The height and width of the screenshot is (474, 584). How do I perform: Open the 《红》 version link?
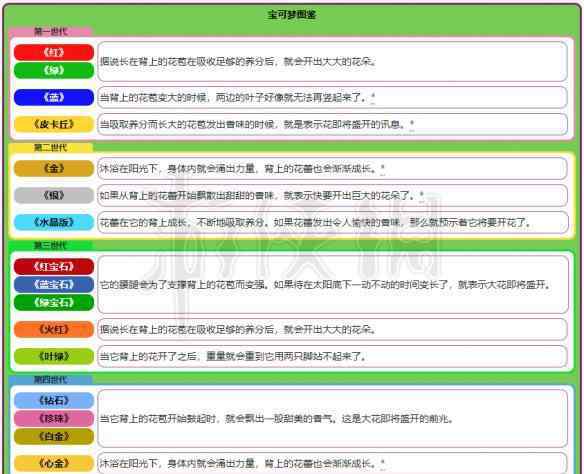pyautogui.click(x=54, y=52)
